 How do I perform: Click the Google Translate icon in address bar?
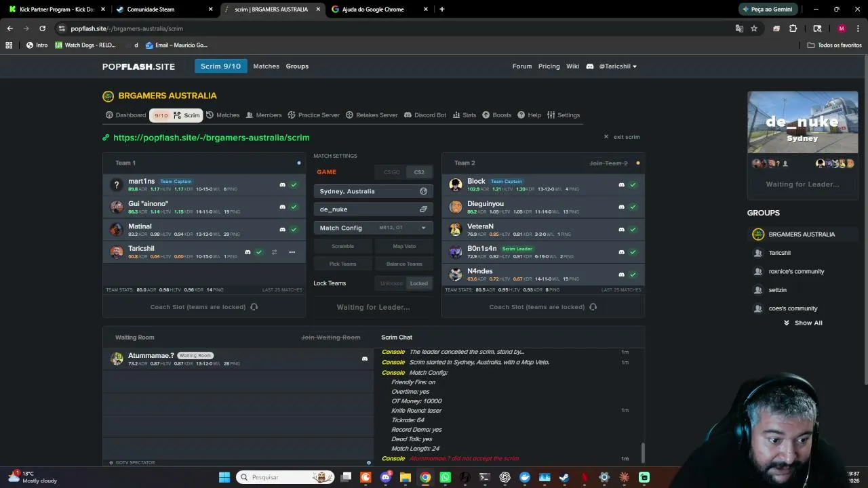pyautogui.click(x=739, y=28)
